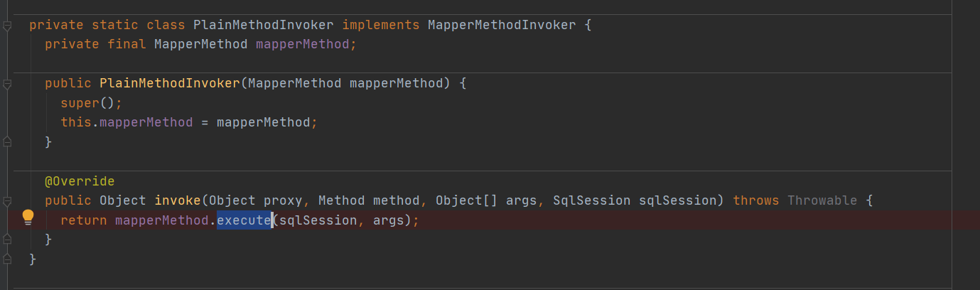Click fold end marker of the constructor
This screenshot has width=980, height=290.
tap(7, 142)
